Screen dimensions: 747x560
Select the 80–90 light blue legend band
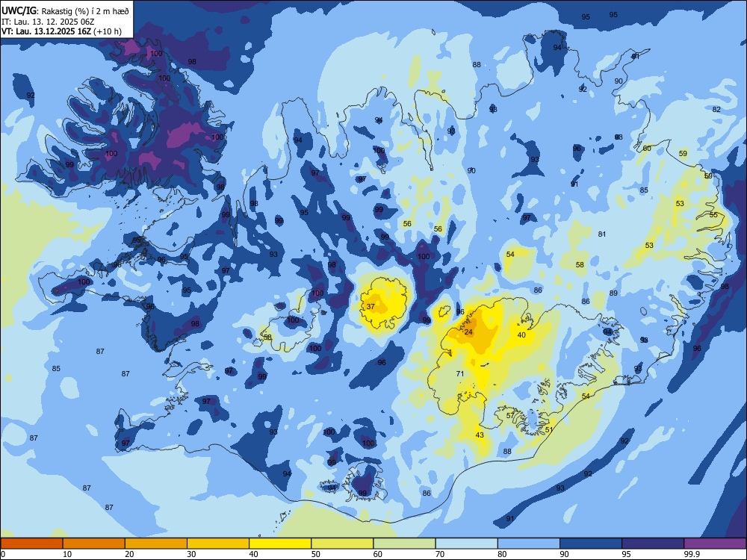(x=529, y=544)
